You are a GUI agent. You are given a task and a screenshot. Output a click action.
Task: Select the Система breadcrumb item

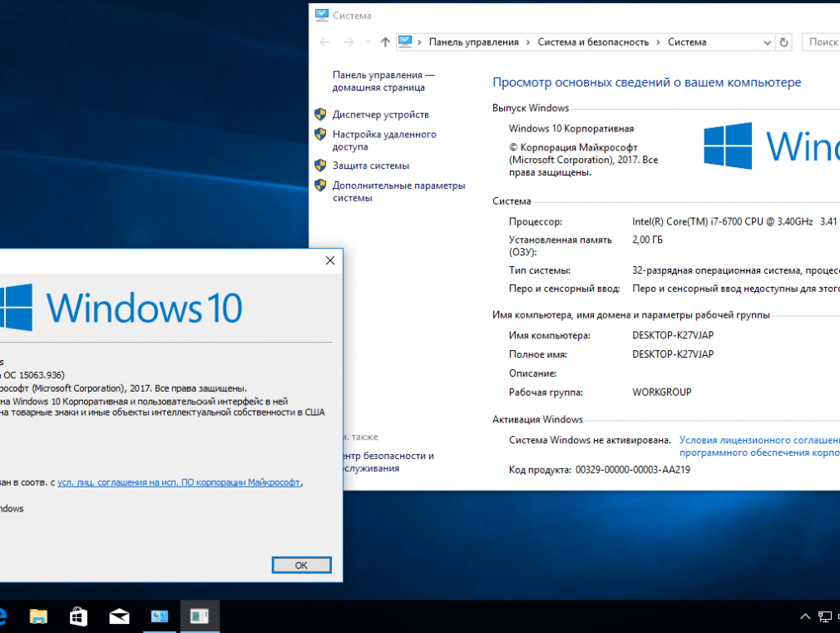coord(687,42)
